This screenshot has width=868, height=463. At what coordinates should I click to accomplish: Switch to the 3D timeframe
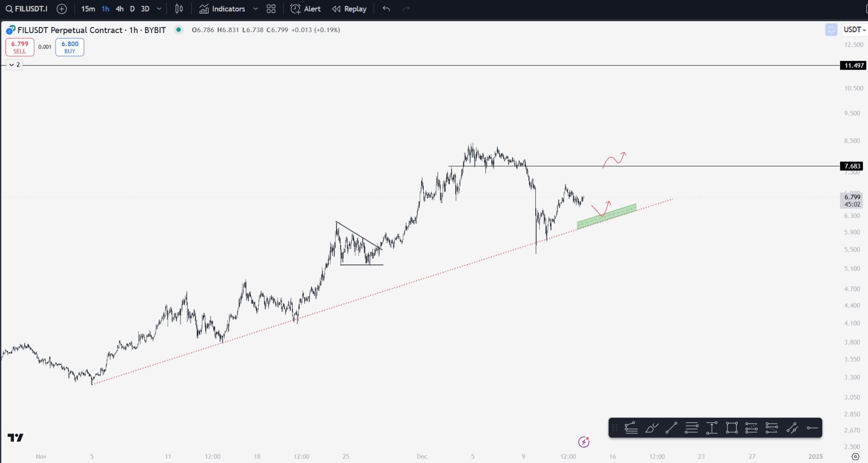click(x=145, y=9)
